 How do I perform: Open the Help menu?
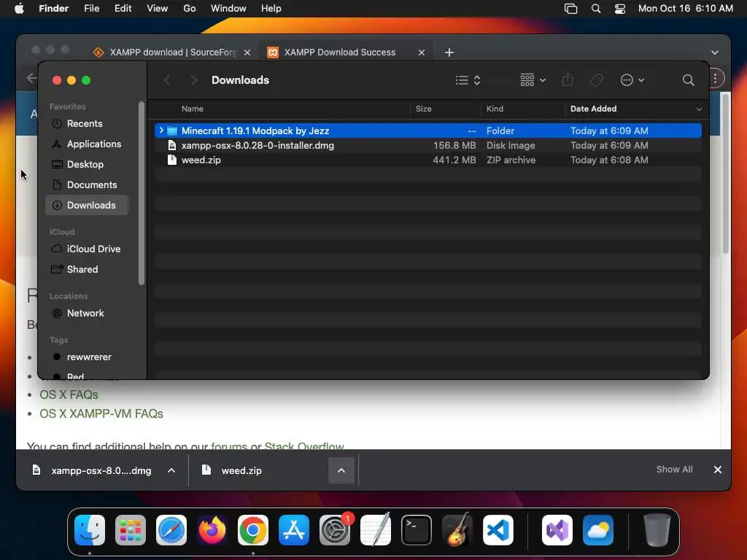[x=271, y=9]
